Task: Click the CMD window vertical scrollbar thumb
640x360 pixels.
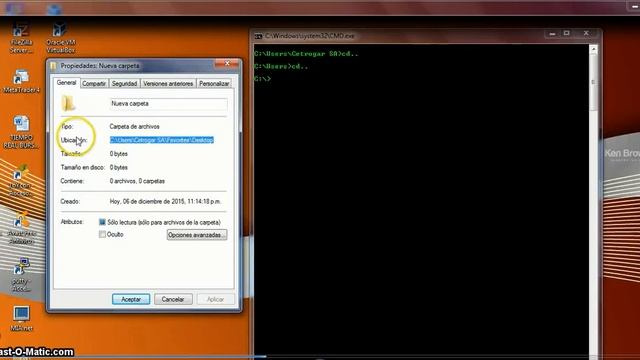Action: coord(594,82)
